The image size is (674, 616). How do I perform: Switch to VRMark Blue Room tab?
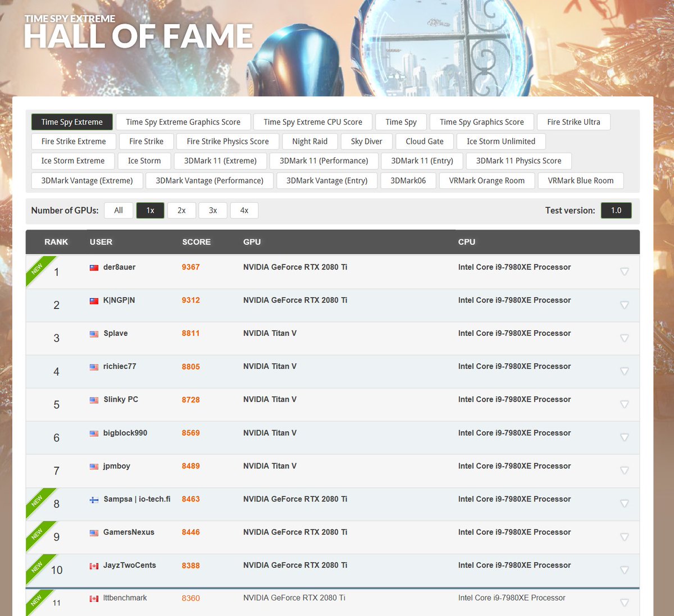(581, 180)
